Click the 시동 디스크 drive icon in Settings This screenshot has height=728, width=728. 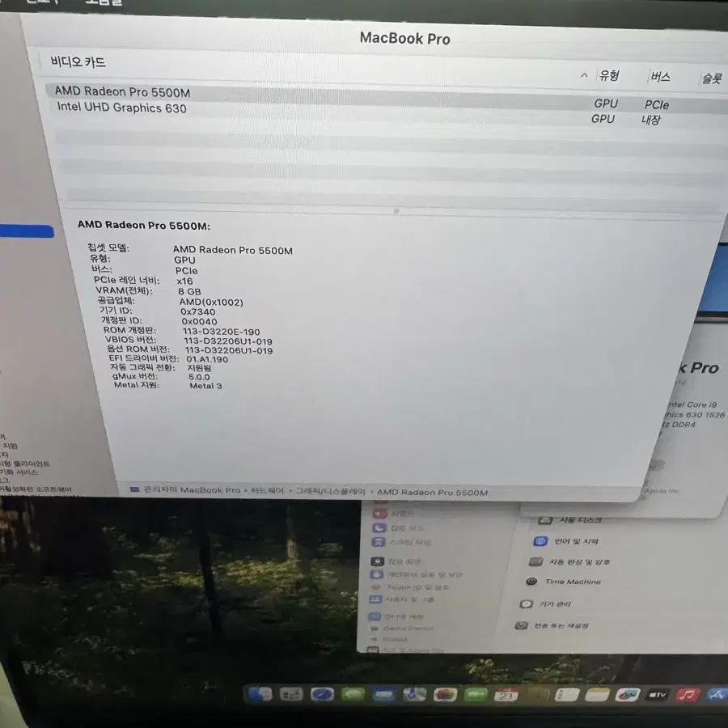click(x=544, y=520)
